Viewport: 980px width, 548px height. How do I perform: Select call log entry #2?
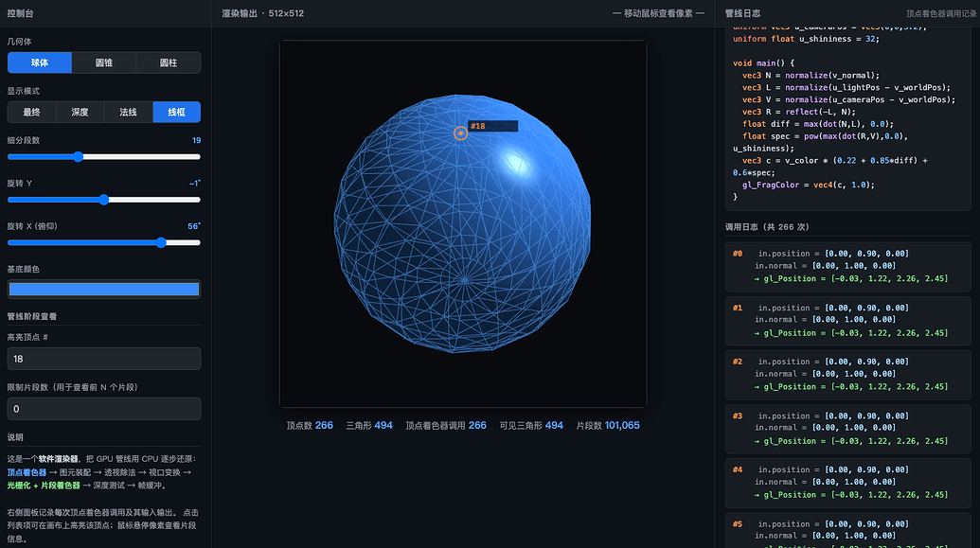[x=848, y=374]
